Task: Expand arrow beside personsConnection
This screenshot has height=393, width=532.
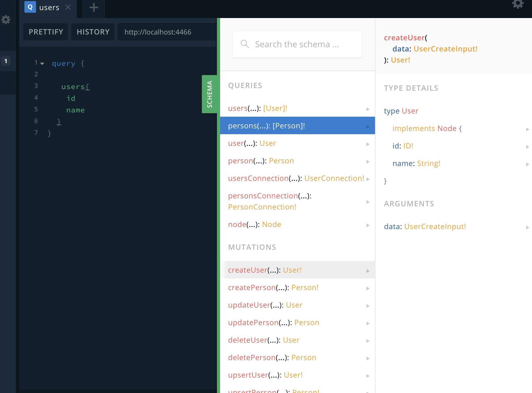Action: [x=368, y=202]
